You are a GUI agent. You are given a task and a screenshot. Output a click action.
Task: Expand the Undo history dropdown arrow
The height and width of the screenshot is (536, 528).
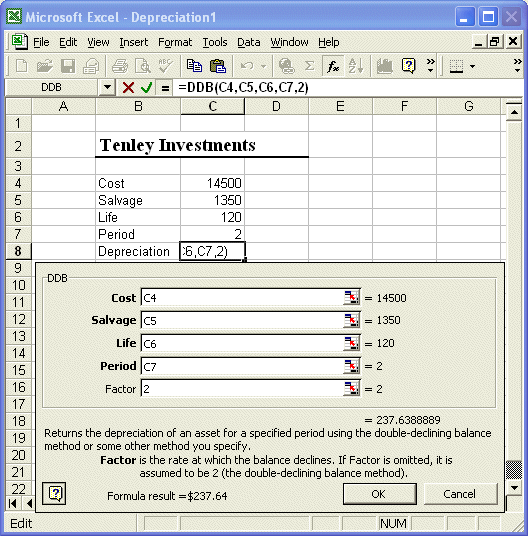[x=263, y=66]
